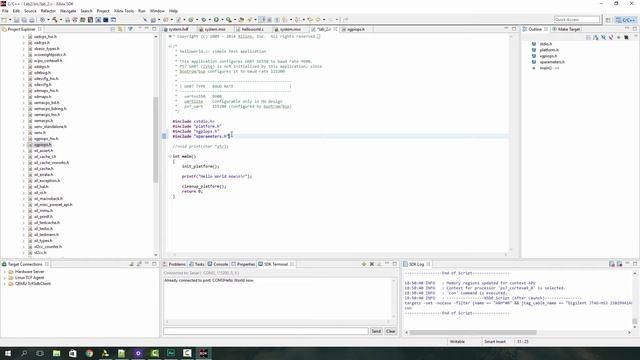The height and width of the screenshot is (360, 640).
Task: Maximize the Project Explorer panel
Action: pos(154,29)
